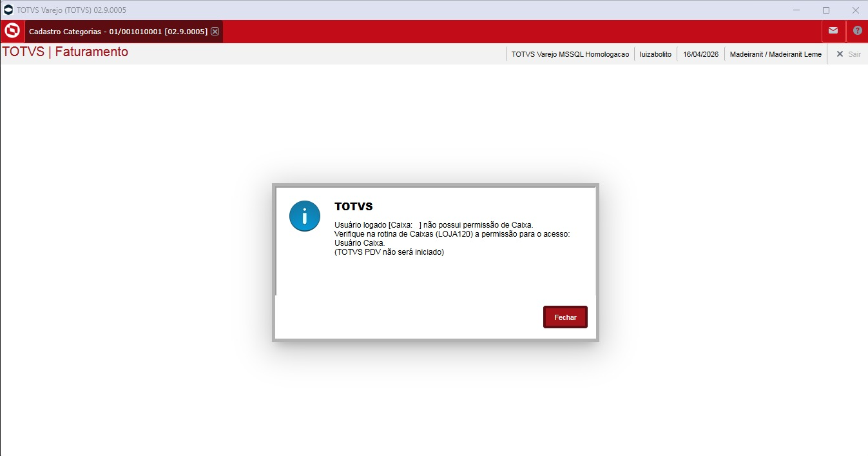Close the Cadastro Categorias tab
The image size is (868, 456).
(215, 32)
